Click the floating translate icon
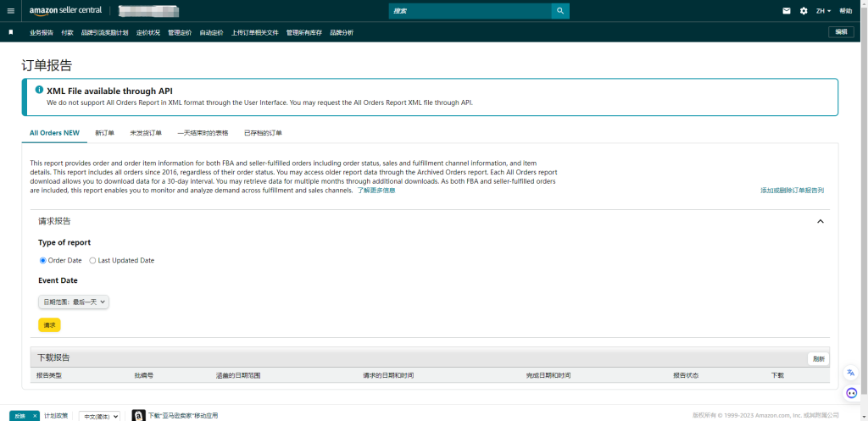Screen dimensions: 868x421 pyautogui.click(x=851, y=373)
